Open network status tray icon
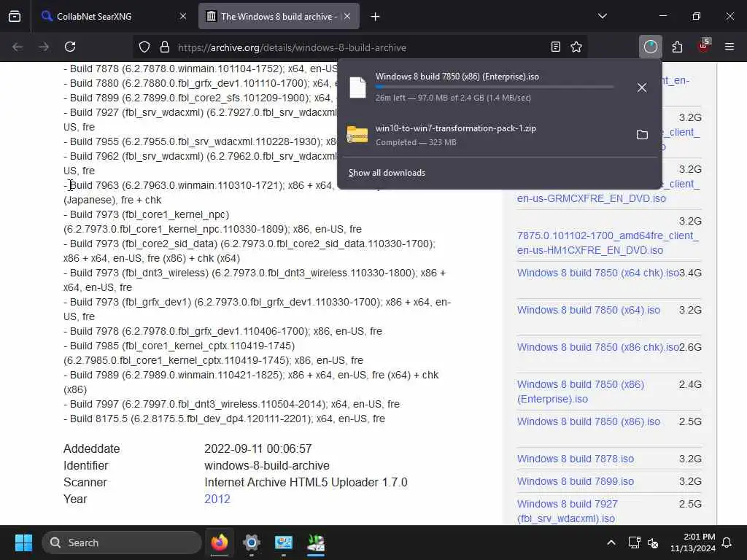The width and height of the screenshot is (747, 560). coord(634,542)
